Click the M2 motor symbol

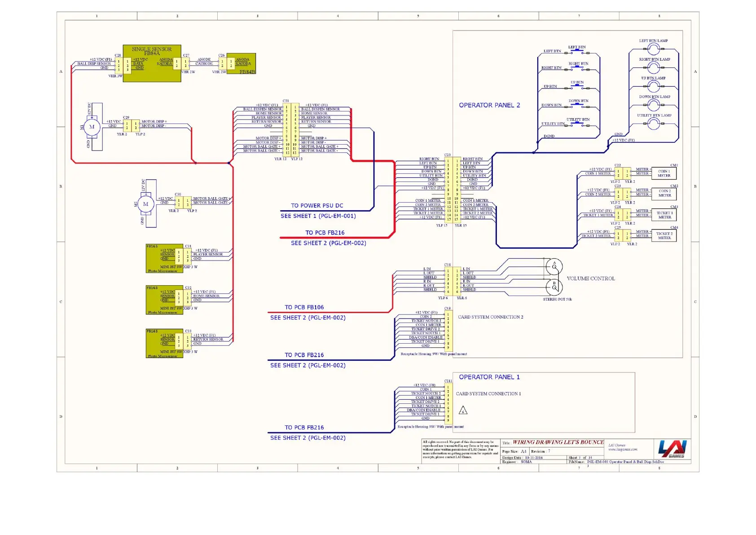coord(145,204)
